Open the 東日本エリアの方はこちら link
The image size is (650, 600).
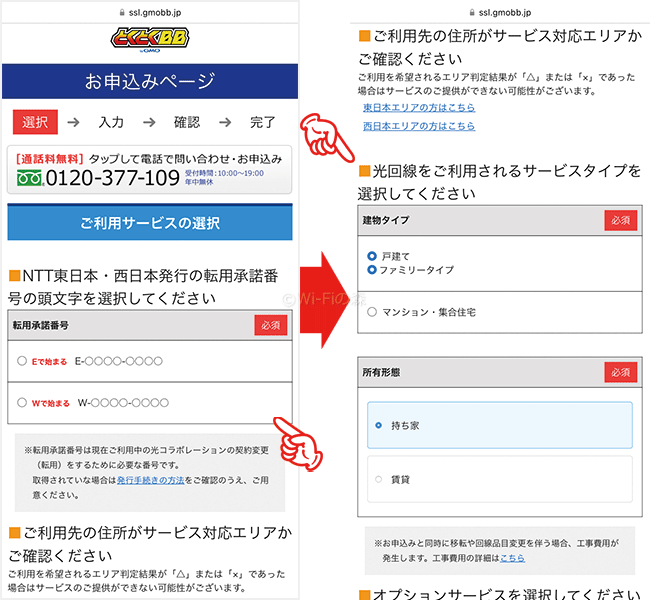(x=419, y=107)
